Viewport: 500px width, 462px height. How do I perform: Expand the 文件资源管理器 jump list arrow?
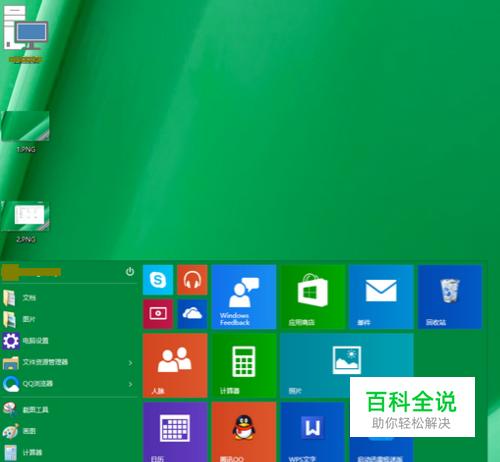pos(130,363)
